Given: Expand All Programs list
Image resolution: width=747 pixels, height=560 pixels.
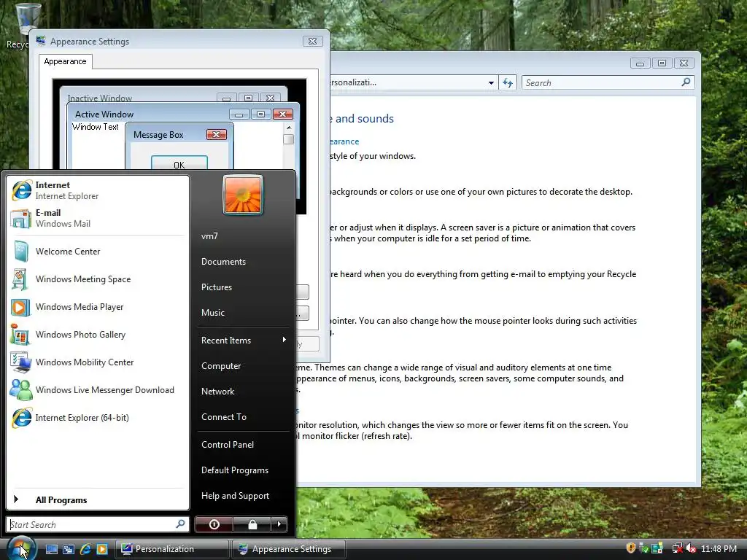Looking at the screenshot, I should (x=98, y=500).
